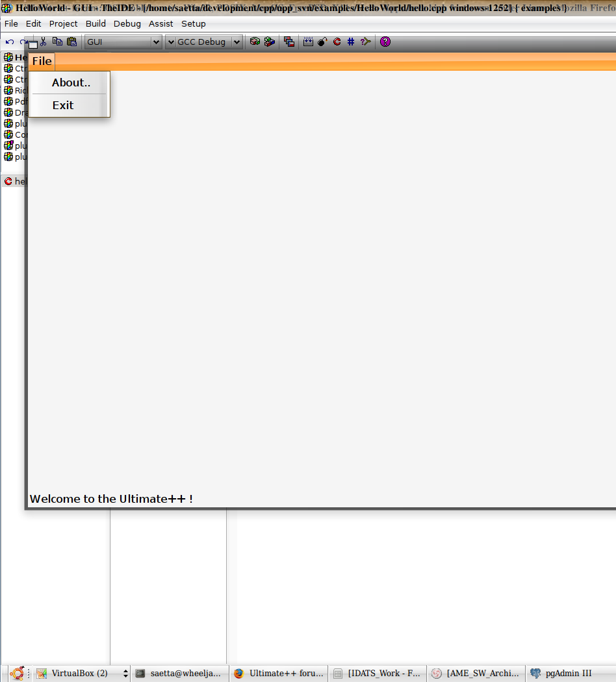Open the Build menu in TheIDE
This screenshot has height=682, width=616.
[96, 23]
